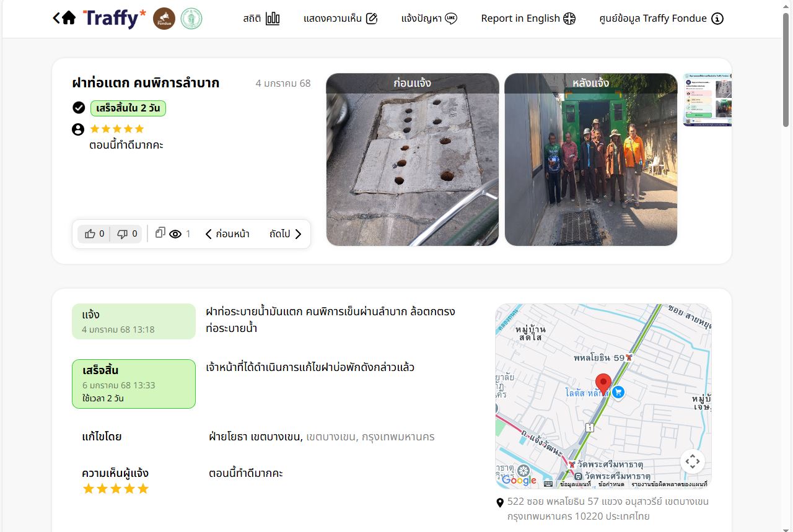This screenshot has width=793, height=532.
Task: Go to previous report with ก่อนหน้า
Action: pos(227,234)
